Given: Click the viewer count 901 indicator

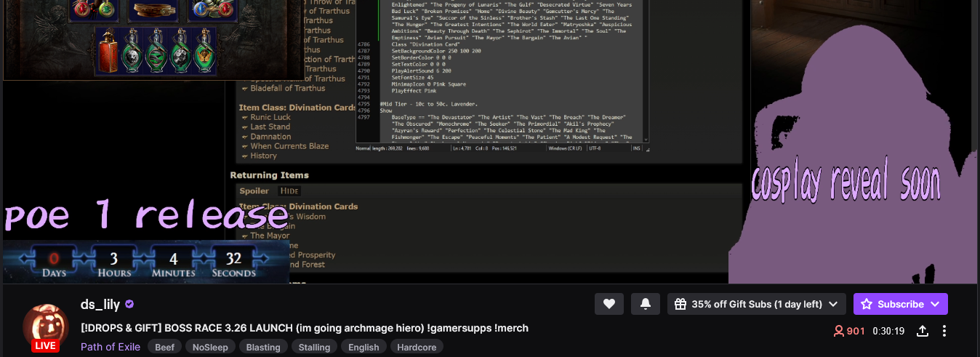Looking at the screenshot, I should tap(849, 331).
